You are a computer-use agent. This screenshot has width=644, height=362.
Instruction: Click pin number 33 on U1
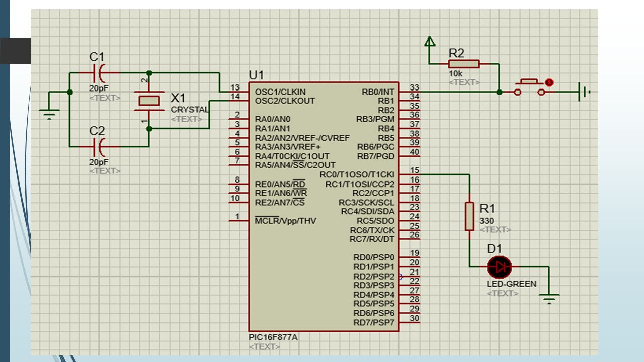coord(414,87)
